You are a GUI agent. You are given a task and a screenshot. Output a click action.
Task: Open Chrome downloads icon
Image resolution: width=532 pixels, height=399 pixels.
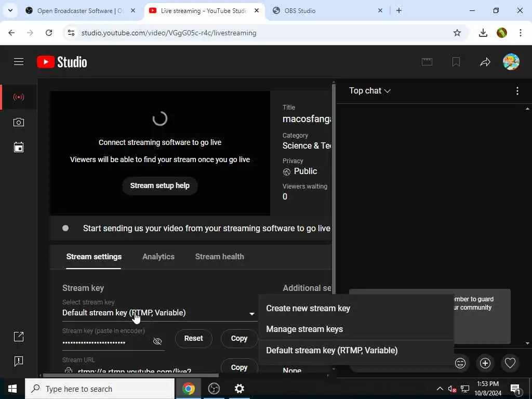pos(483,33)
